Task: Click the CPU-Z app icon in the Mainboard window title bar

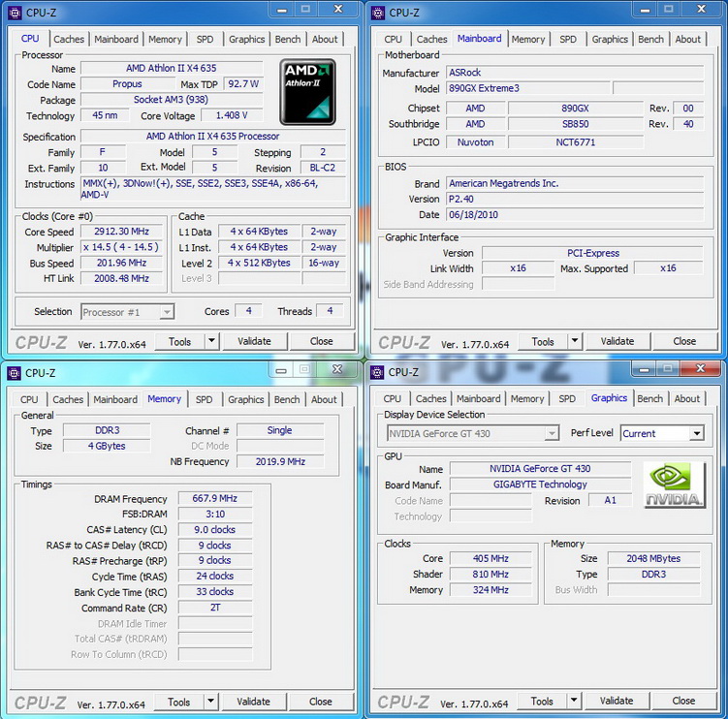Action: tap(378, 13)
